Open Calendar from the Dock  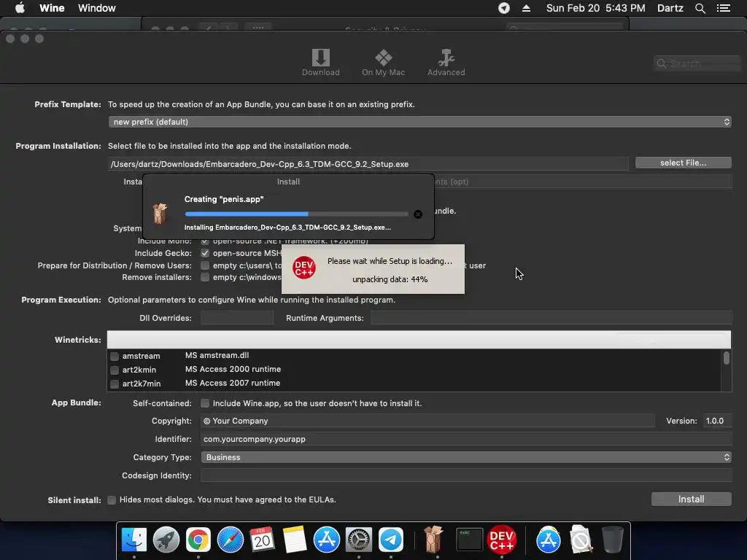click(x=263, y=540)
